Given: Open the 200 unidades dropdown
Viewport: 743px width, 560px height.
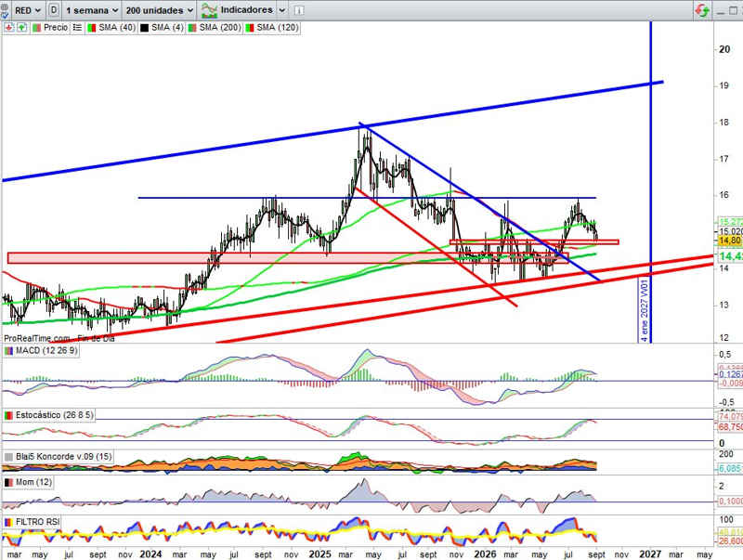Looking at the screenshot, I should click(x=160, y=10).
